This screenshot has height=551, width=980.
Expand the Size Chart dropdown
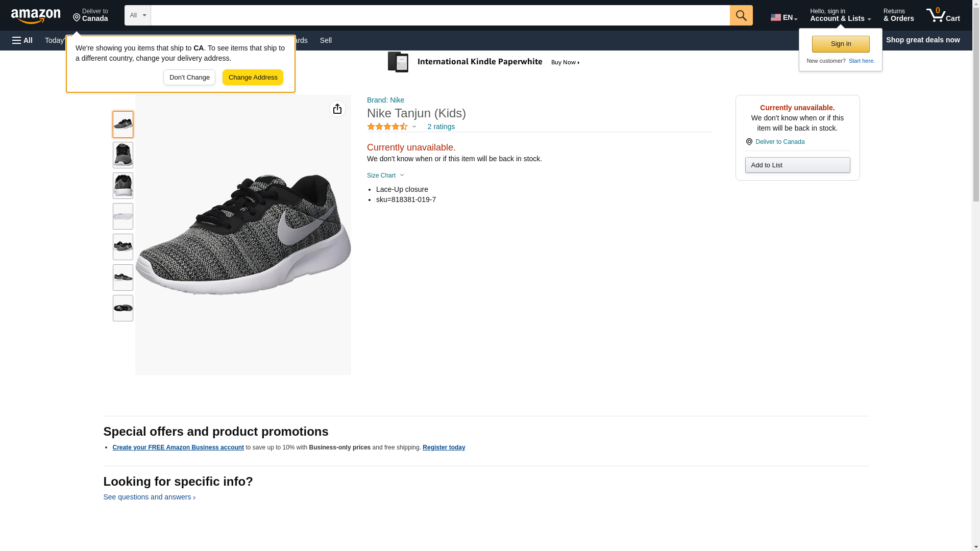[385, 176]
